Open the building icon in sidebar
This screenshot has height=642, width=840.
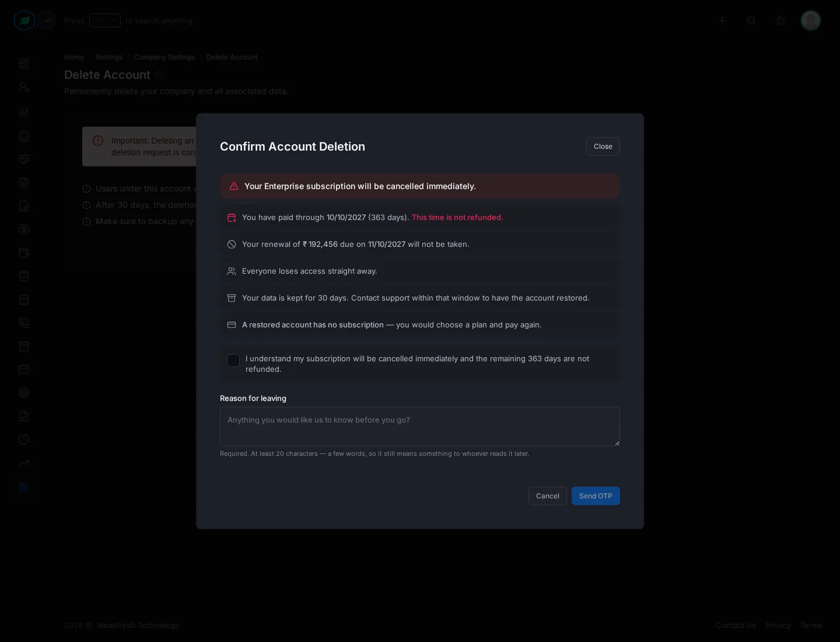(x=24, y=136)
